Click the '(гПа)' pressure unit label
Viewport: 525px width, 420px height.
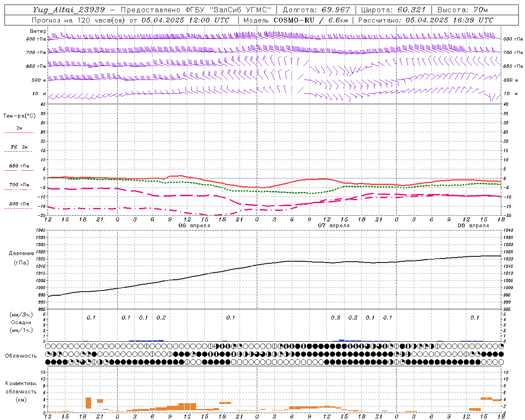pos(21,263)
